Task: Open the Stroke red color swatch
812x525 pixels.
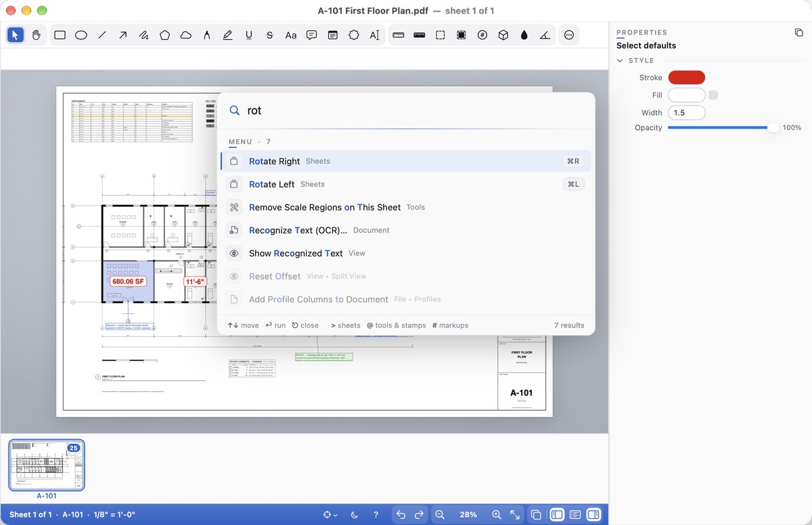Action: (x=687, y=78)
